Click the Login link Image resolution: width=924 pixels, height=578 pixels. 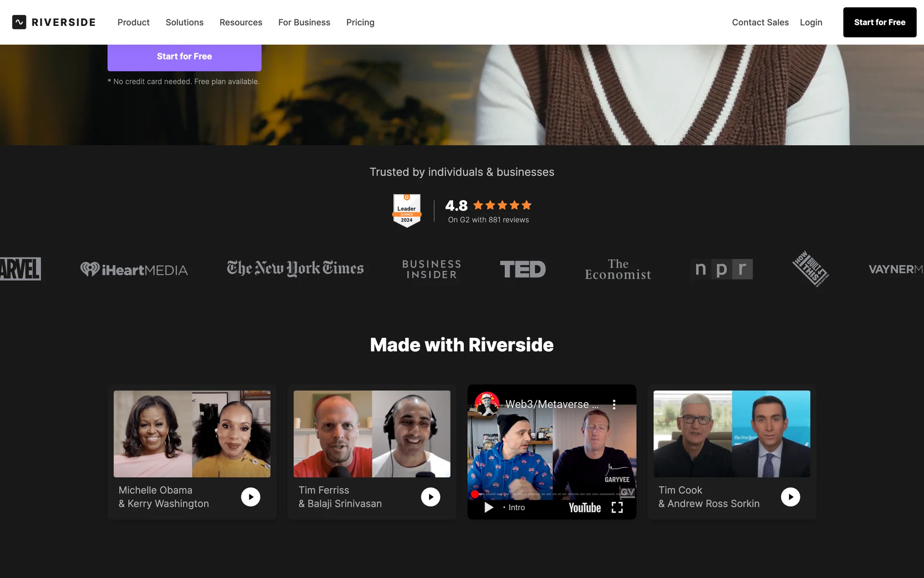[811, 22]
